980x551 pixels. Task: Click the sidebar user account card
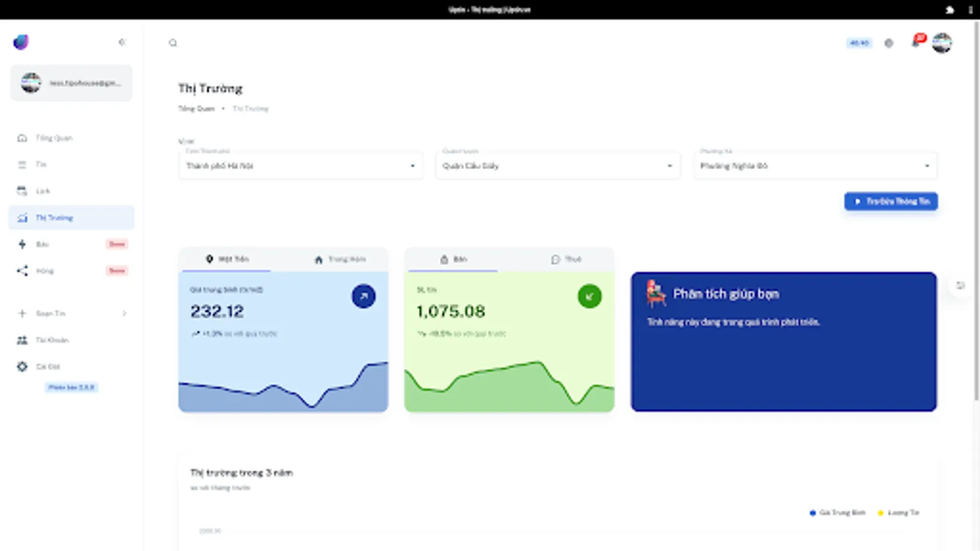pyautogui.click(x=72, y=83)
